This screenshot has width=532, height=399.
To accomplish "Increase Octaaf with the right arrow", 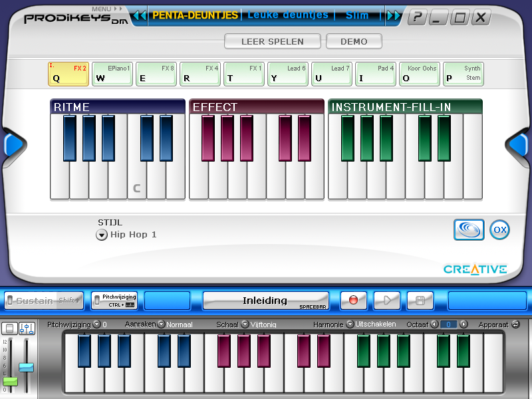I will 464,325.
